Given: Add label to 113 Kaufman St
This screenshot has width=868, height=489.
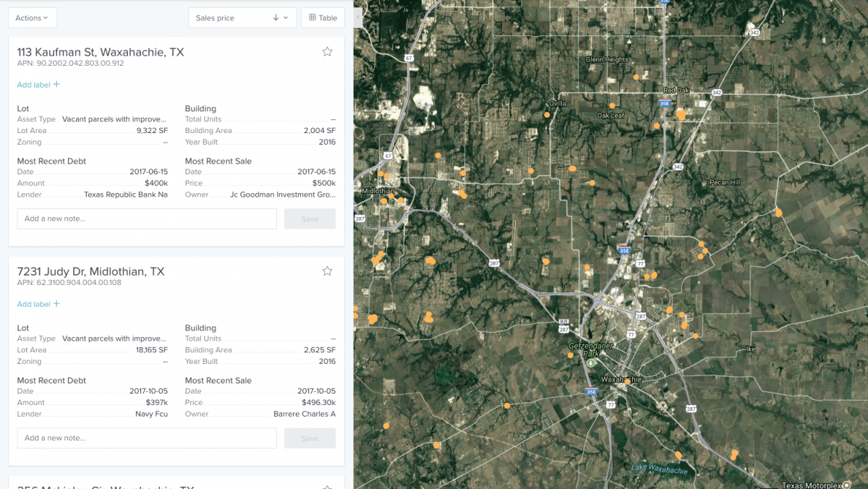Looking at the screenshot, I should click(x=38, y=85).
